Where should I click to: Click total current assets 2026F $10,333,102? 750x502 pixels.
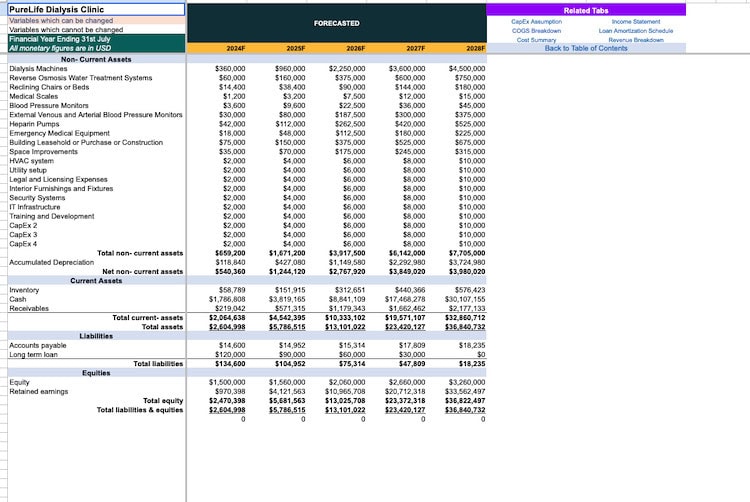pos(345,317)
